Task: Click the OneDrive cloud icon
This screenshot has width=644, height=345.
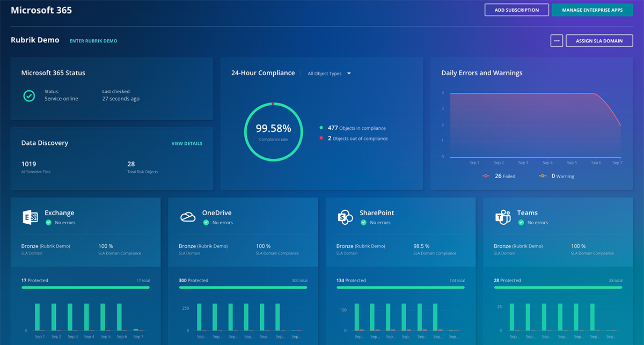Action: click(187, 217)
